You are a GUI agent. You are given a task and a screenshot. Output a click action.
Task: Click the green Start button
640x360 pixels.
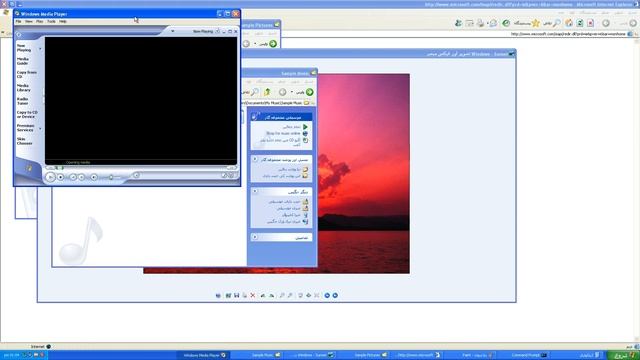[x=623, y=355]
